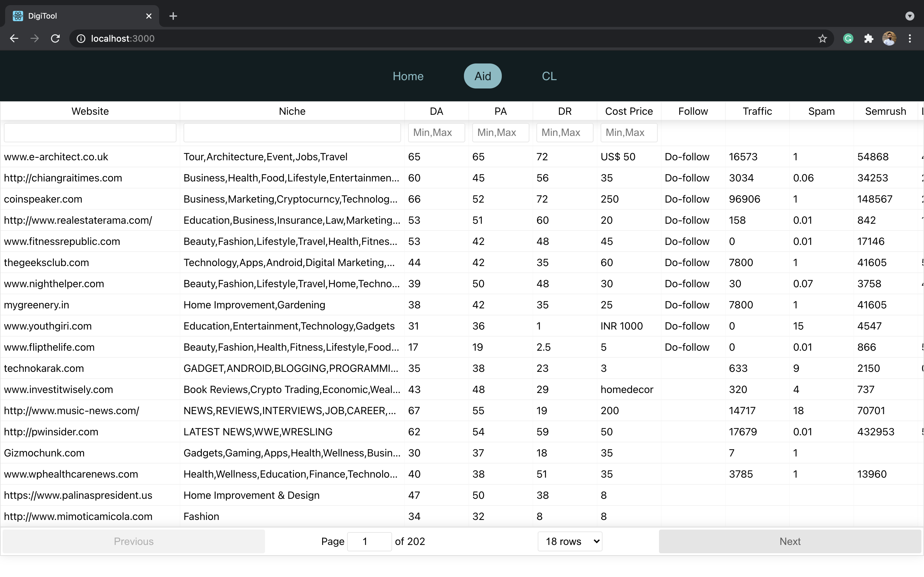The image size is (924, 577).
Task: Open the '18 rows' per-page dropdown
Action: coord(569,541)
